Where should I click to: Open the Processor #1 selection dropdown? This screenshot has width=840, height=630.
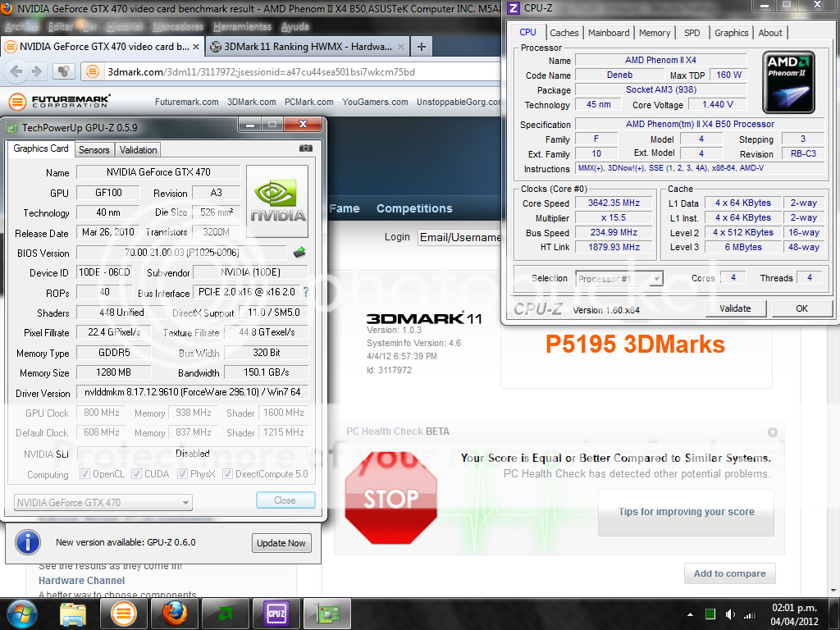click(x=619, y=279)
